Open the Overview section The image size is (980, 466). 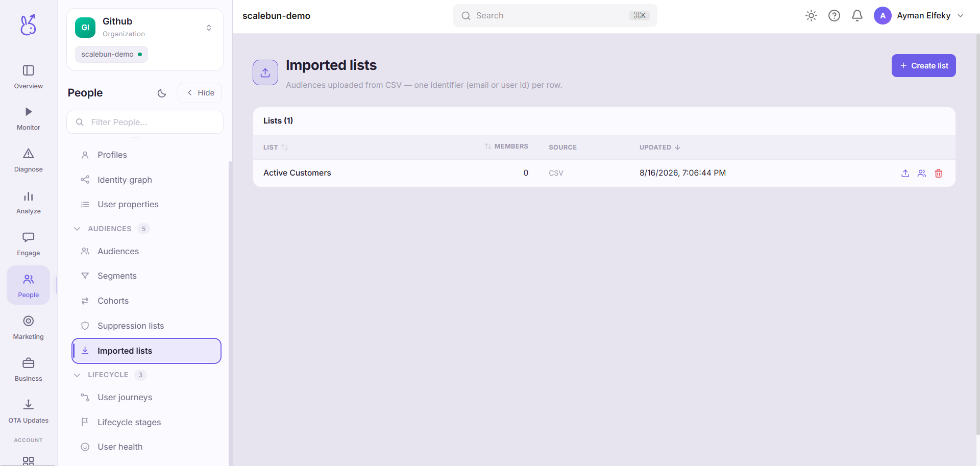[x=29, y=77]
